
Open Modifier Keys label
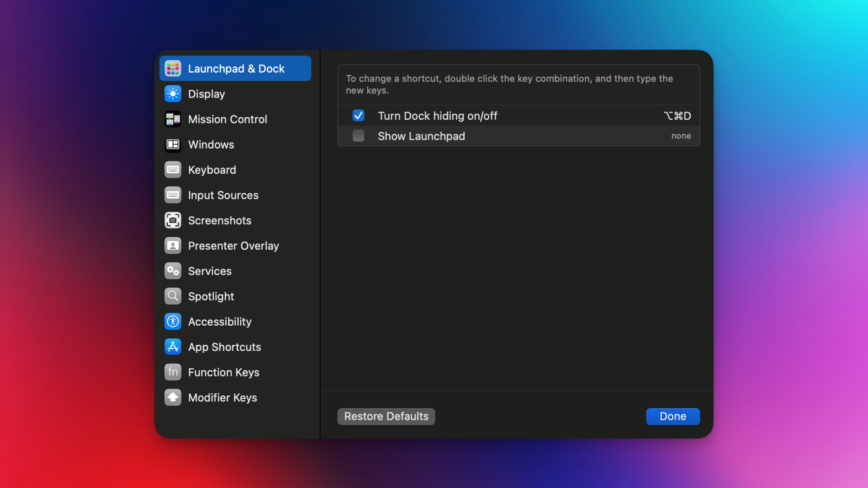(x=223, y=398)
